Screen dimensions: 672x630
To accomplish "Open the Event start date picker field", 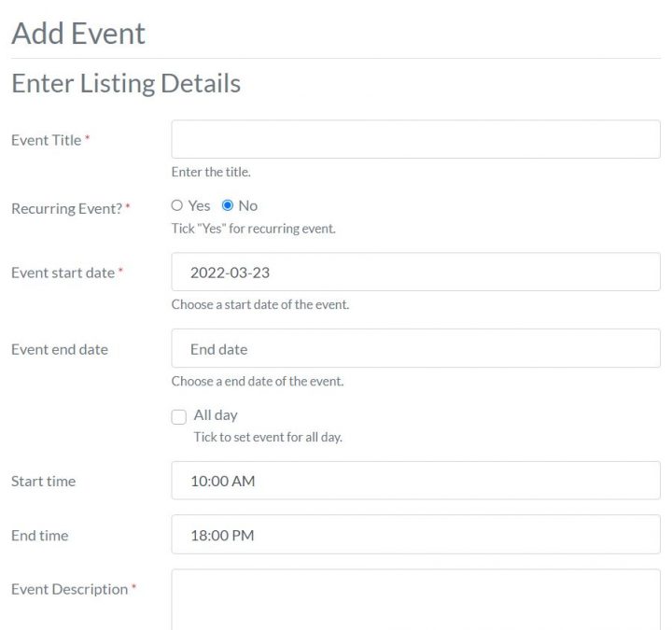I will [x=415, y=273].
